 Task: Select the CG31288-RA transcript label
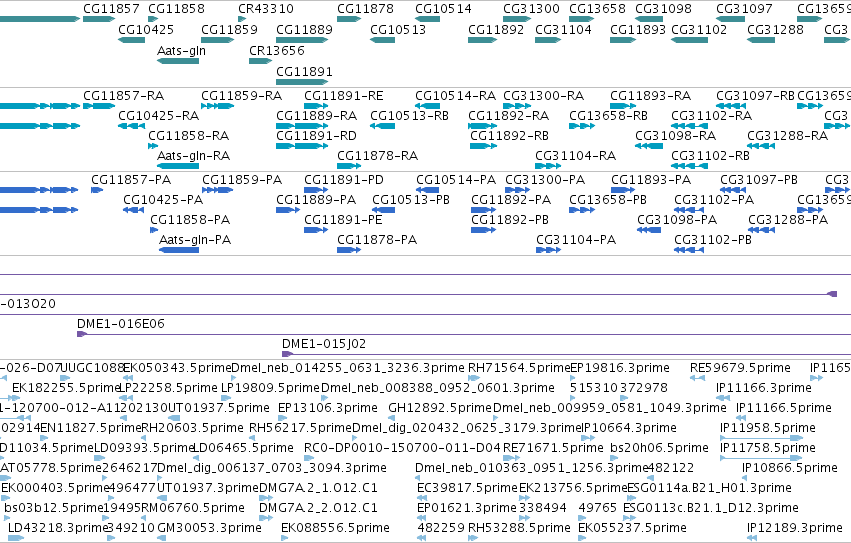[788, 136]
